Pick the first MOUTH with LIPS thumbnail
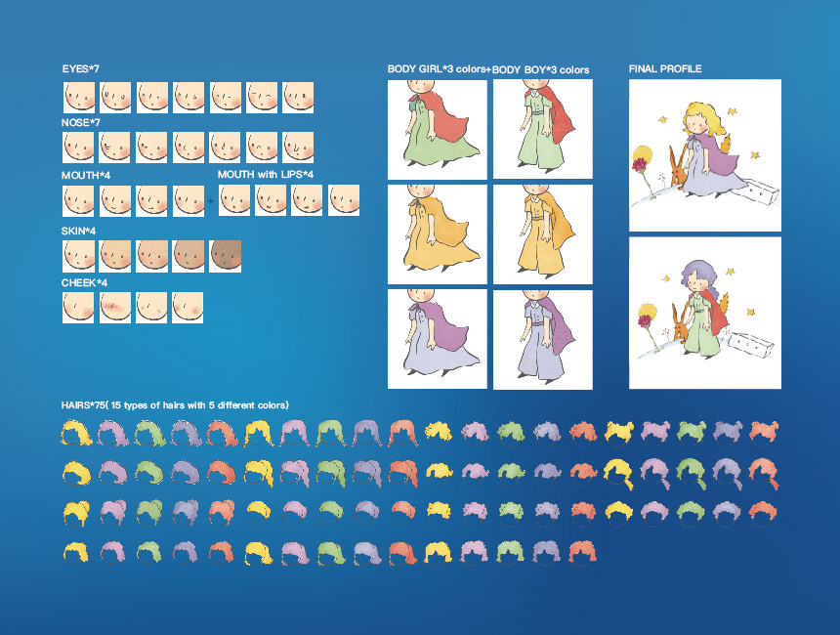 pyautogui.click(x=234, y=200)
